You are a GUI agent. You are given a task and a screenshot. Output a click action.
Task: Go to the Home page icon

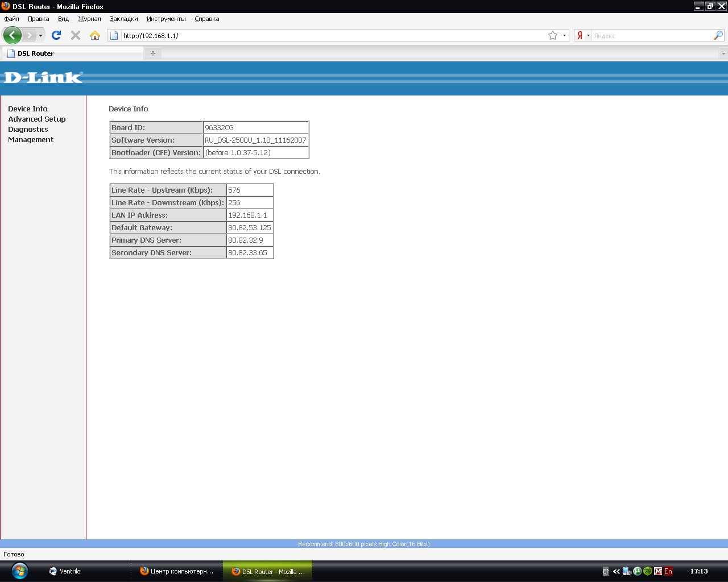(95, 35)
